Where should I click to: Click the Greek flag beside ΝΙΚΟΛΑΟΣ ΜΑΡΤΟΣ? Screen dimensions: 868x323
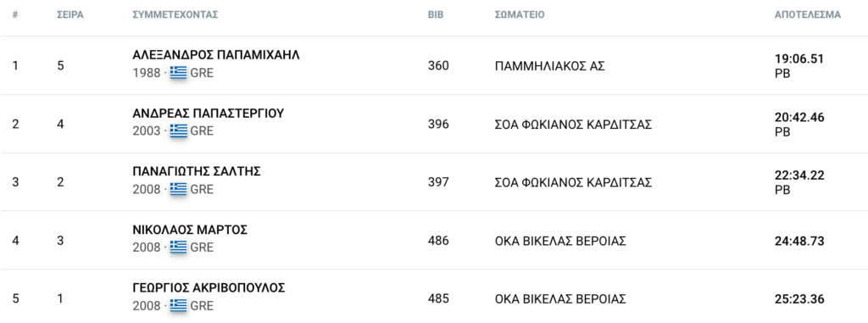coord(178,247)
